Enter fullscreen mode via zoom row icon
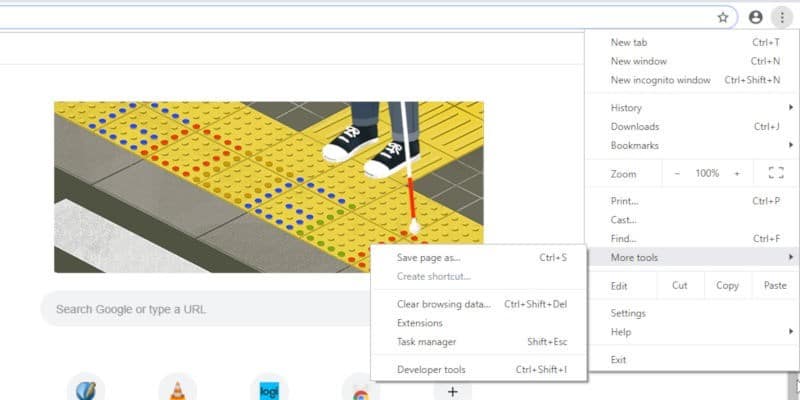This screenshot has height=400, width=800. click(x=775, y=173)
